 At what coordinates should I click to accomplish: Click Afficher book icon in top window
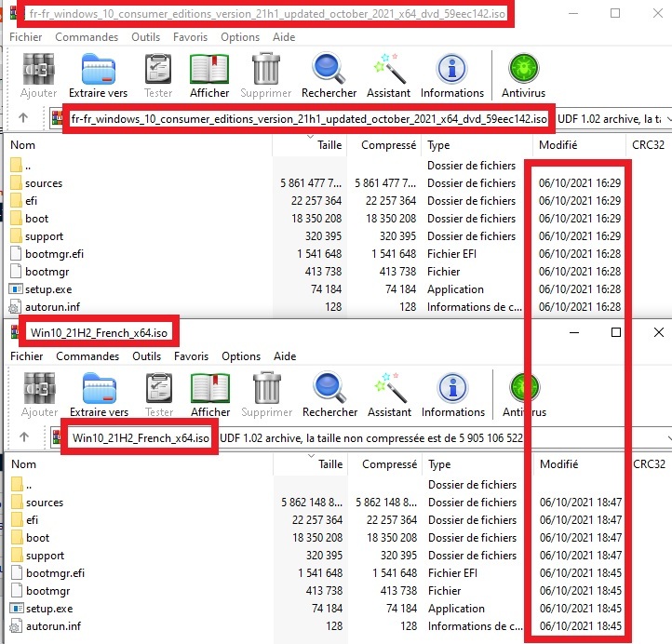(209, 75)
